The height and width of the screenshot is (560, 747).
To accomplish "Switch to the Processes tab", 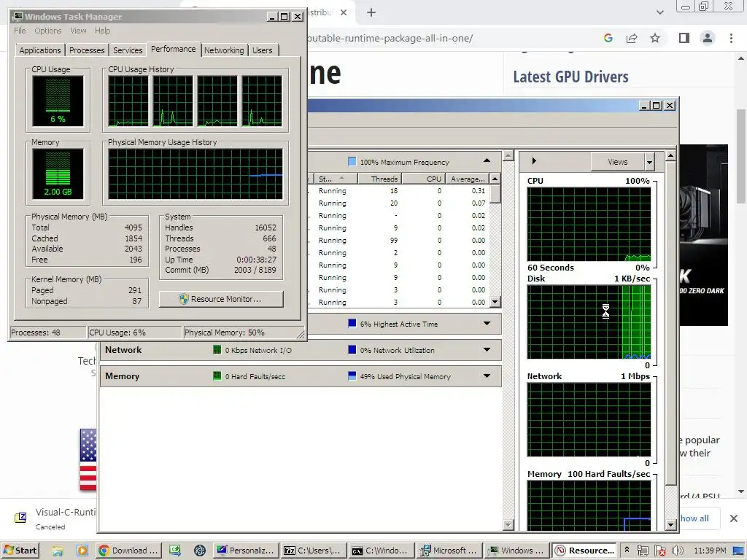I will pyautogui.click(x=87, y=50).
